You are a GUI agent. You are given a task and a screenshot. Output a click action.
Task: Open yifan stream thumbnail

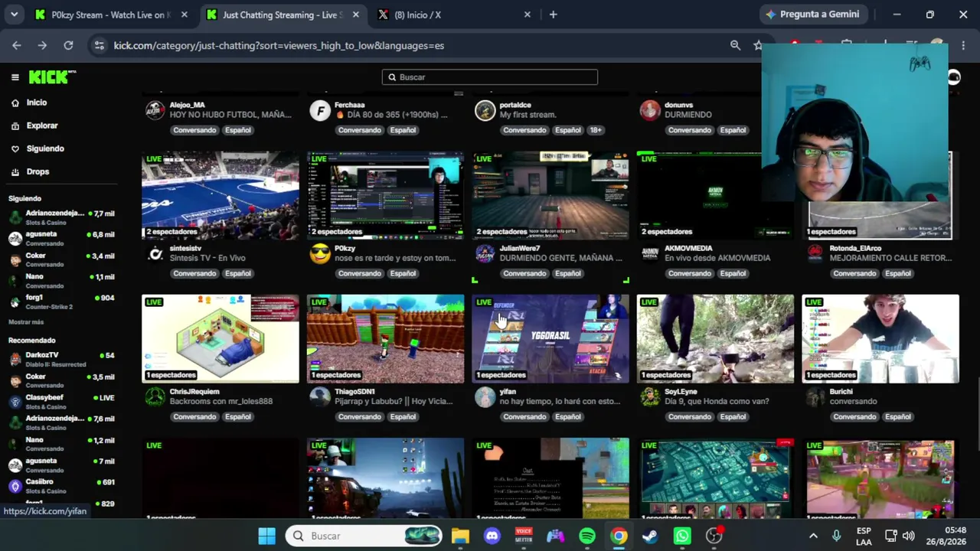coord(550,338)
